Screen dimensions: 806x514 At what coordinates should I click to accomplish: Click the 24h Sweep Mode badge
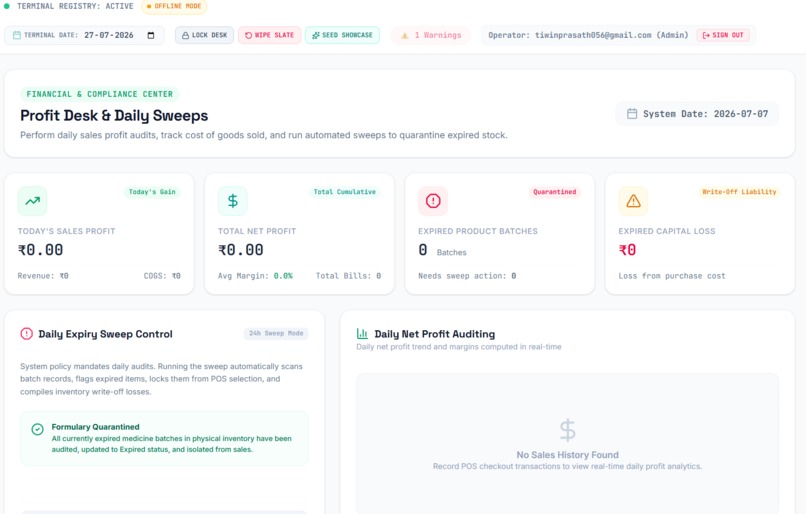(x=276, y=333)
